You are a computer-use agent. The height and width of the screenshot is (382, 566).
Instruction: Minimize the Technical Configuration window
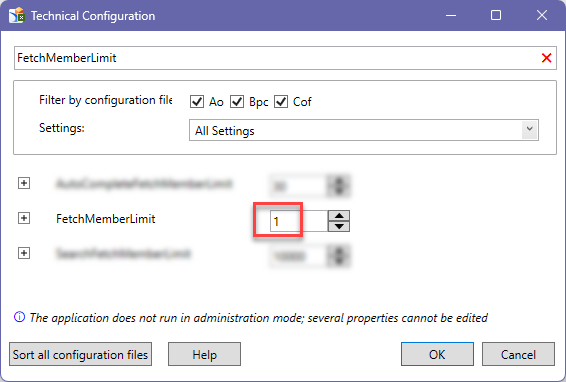pyautogui.click(x=451, y=15)
